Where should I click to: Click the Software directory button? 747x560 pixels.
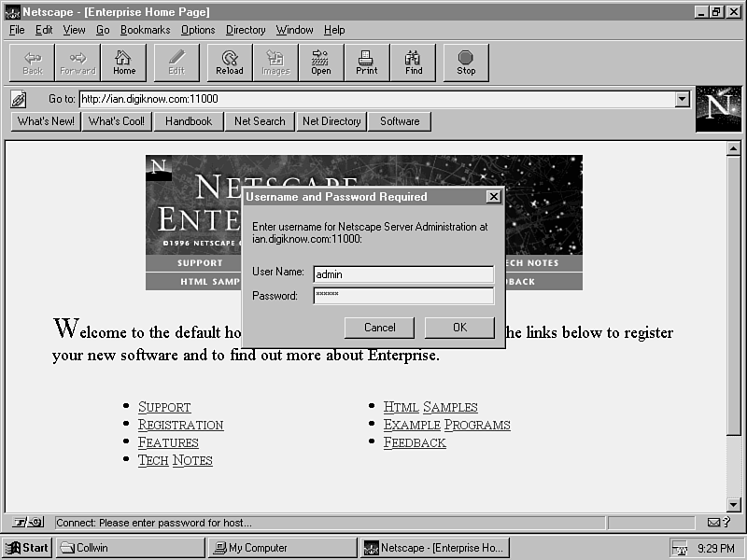400,121
